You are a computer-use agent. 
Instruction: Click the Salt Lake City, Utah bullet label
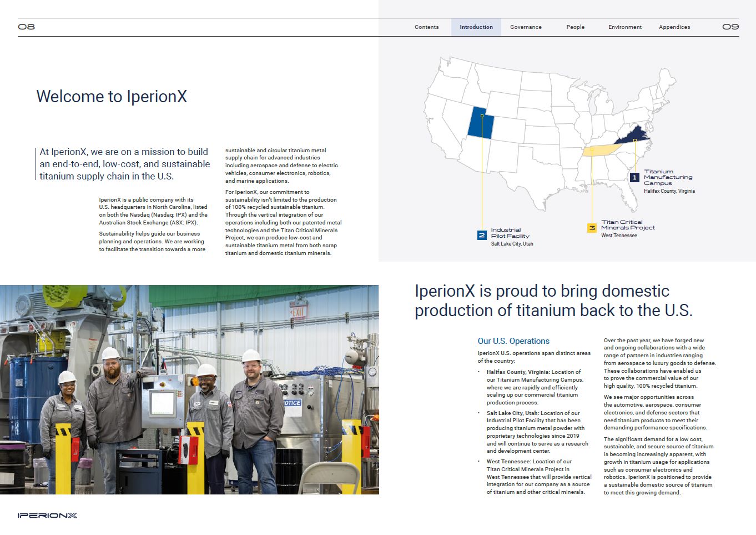click(512, 413)
